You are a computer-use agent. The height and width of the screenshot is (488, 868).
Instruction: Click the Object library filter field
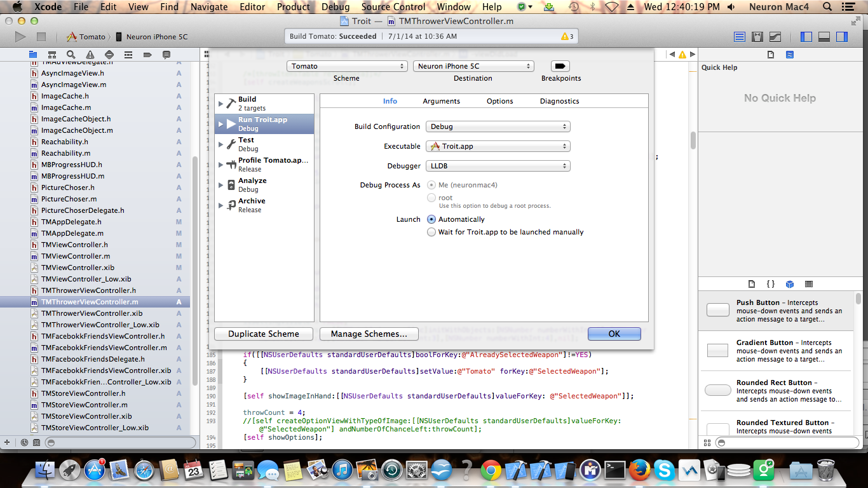point(788,442)
